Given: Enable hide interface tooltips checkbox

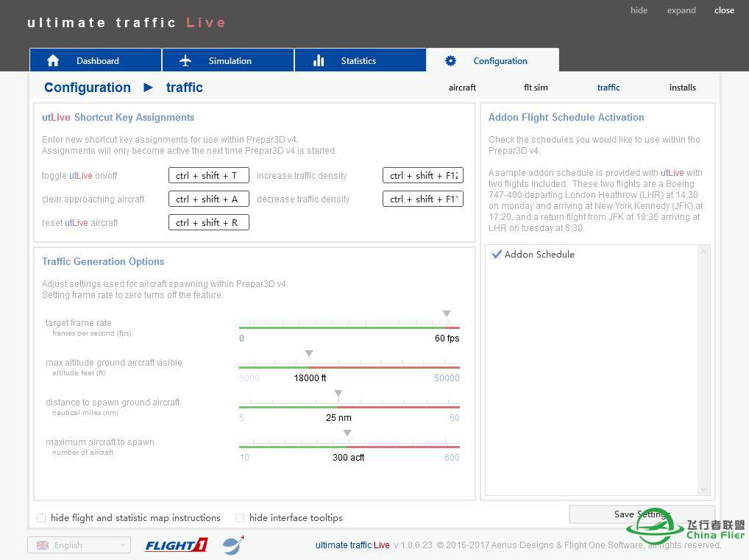Looking at the screenshot, I should [240, 518].
